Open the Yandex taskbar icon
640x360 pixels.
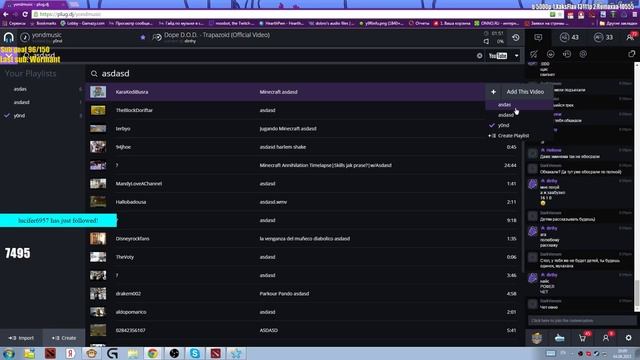71,353
